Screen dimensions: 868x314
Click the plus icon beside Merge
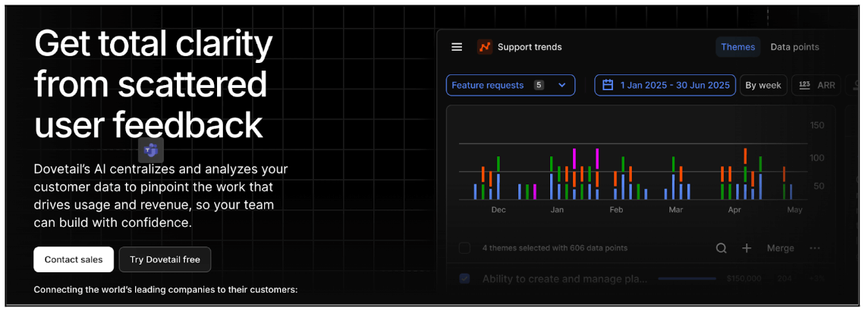(747, 248)
